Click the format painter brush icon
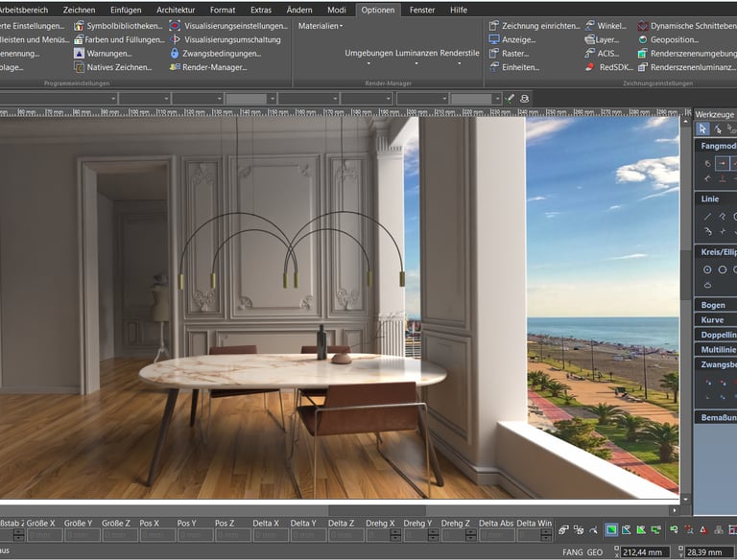Viewport: 737px width, 560px height. (x=510, y=99)
